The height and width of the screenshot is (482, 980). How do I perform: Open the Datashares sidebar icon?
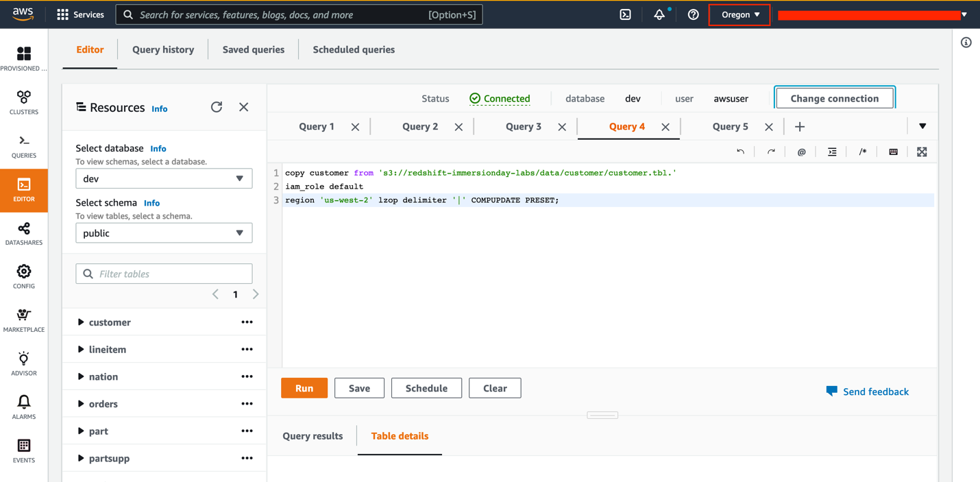coord(24,233)
